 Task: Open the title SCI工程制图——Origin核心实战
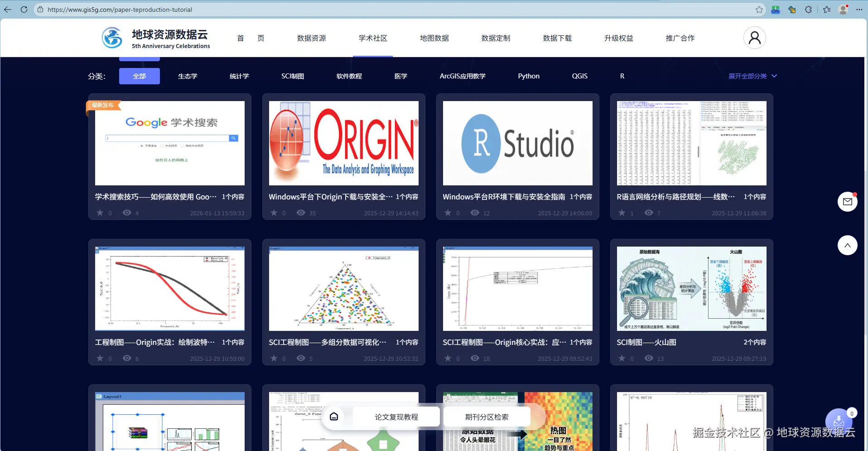click(x=505, y=342)
